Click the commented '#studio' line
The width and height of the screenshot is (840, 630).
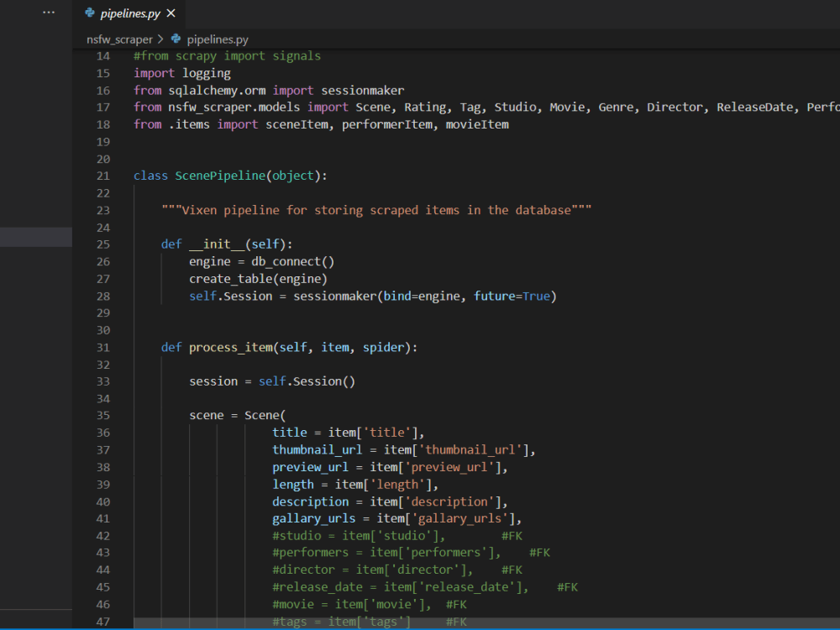(x=397, y=536)
